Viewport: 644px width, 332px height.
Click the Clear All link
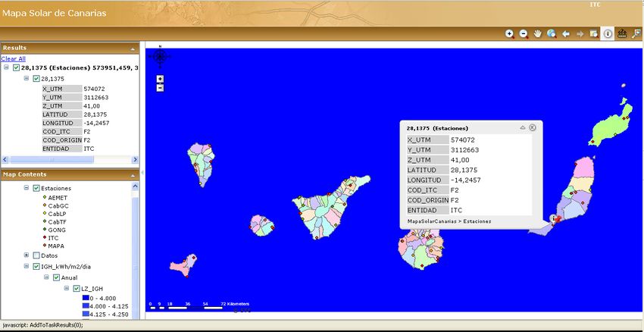pos(13,58)
